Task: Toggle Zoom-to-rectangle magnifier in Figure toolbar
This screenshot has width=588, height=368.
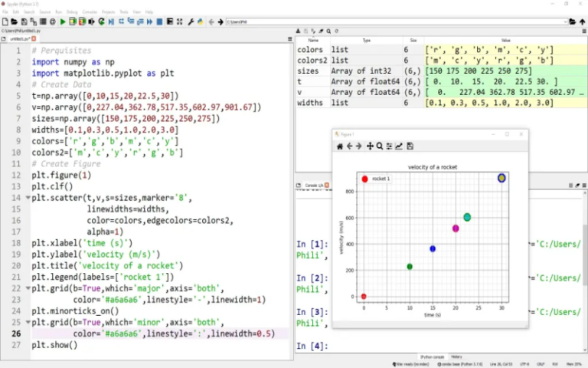Action: tap(380, 146)
